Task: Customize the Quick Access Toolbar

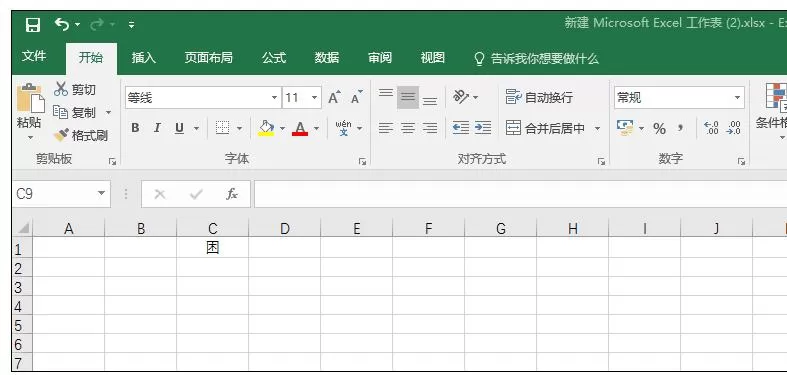Action: click(x=131, y=25)
